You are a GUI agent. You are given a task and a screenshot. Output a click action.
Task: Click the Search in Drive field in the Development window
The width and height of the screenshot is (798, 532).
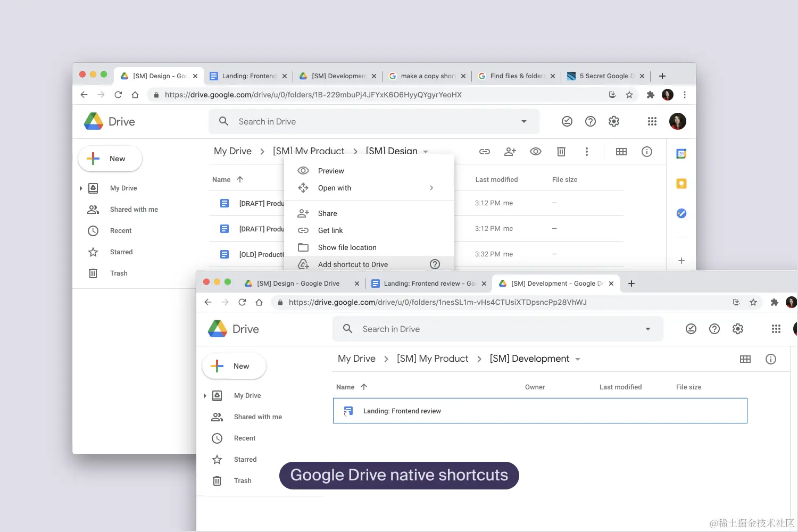497,329
